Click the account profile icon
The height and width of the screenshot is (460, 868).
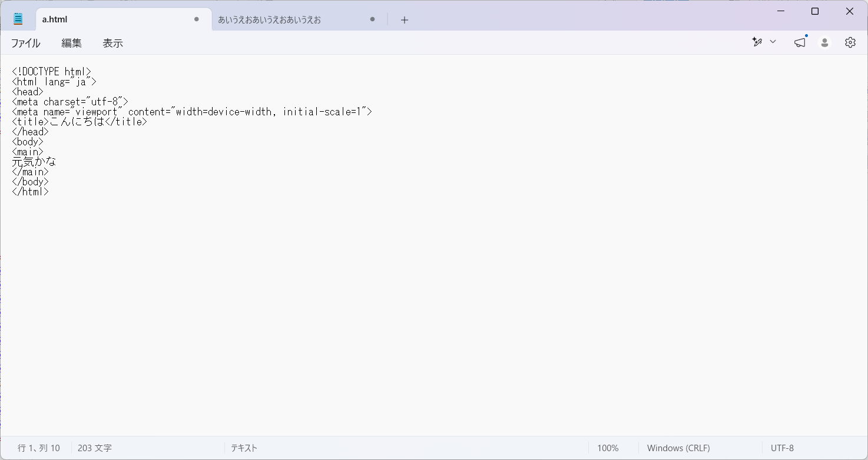click(825, 42)
